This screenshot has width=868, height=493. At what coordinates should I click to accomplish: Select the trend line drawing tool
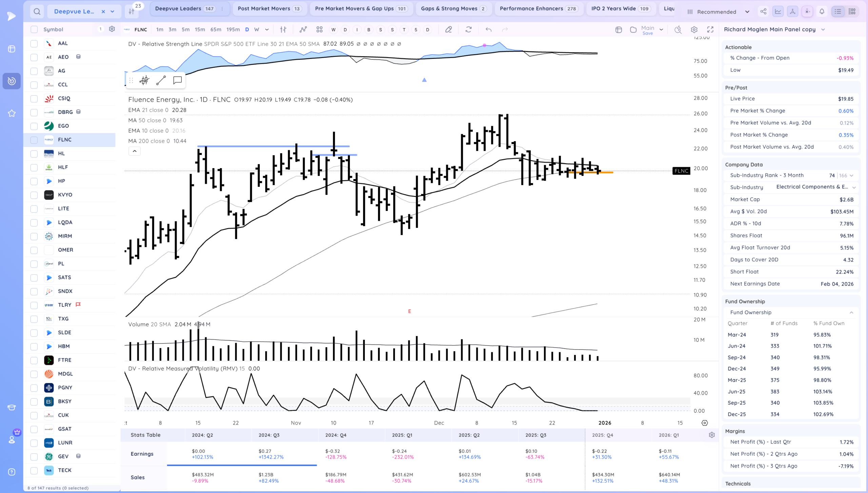point(161,80)
